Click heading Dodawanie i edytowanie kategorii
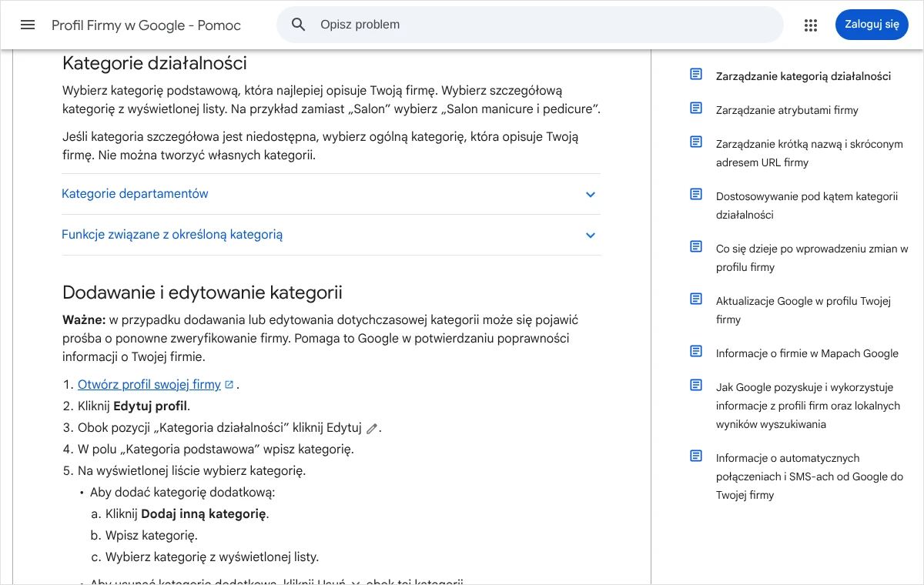 pos(203,292)
